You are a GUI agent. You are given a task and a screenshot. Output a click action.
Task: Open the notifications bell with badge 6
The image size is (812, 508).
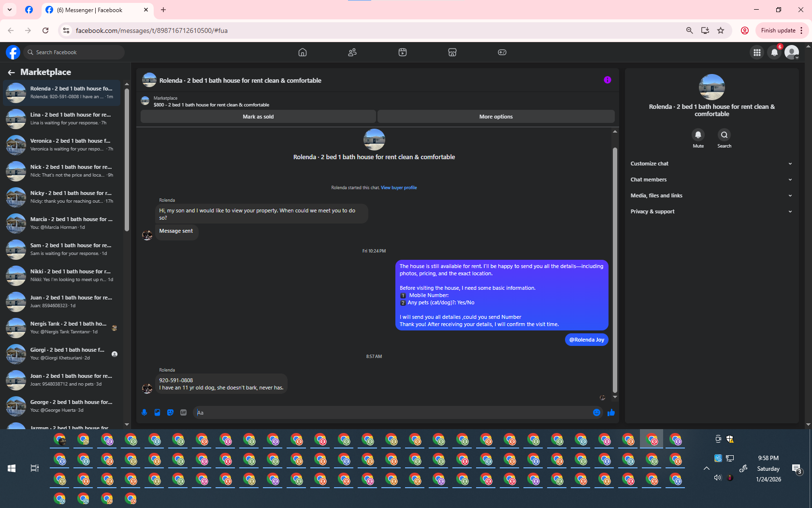coord(774,52)
